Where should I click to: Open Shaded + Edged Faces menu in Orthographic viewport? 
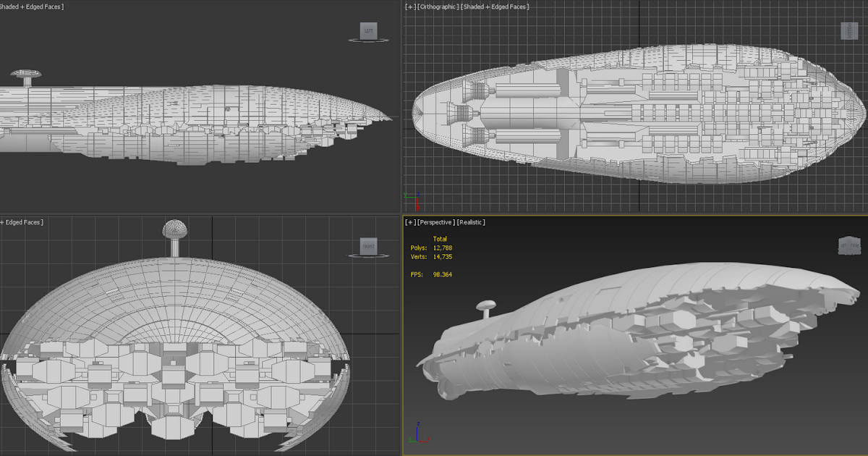click(x=495, y=7)
